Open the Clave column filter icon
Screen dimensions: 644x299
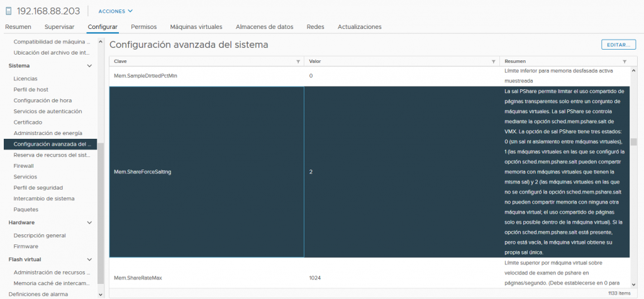[x=298, y=62]
